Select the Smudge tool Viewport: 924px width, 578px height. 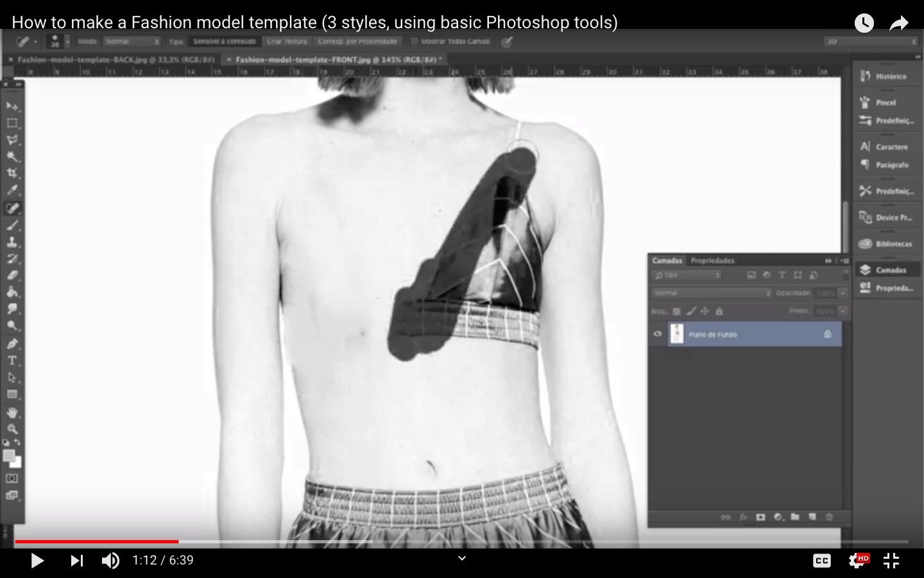12,309
